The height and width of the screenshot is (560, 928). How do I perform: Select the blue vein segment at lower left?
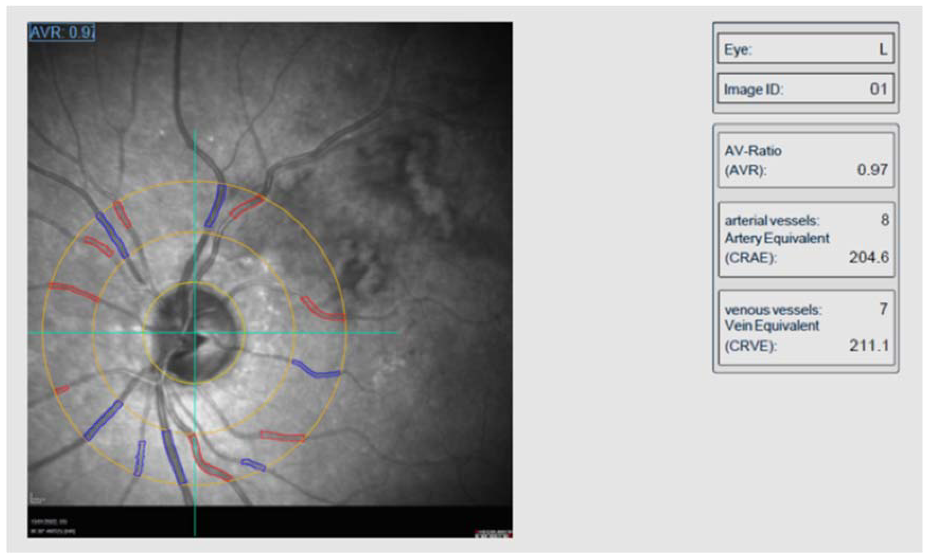click(x=103, y=420)
